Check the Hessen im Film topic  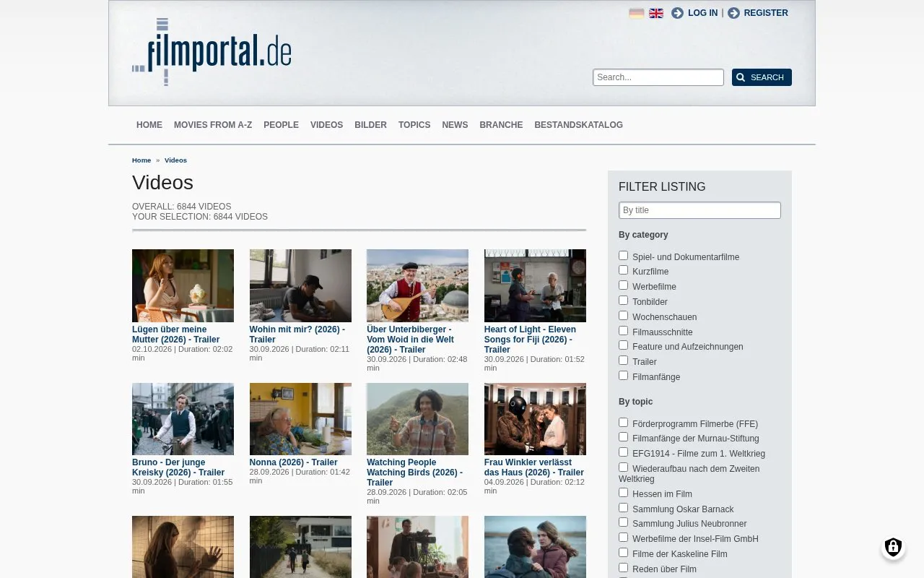(623, 493)
